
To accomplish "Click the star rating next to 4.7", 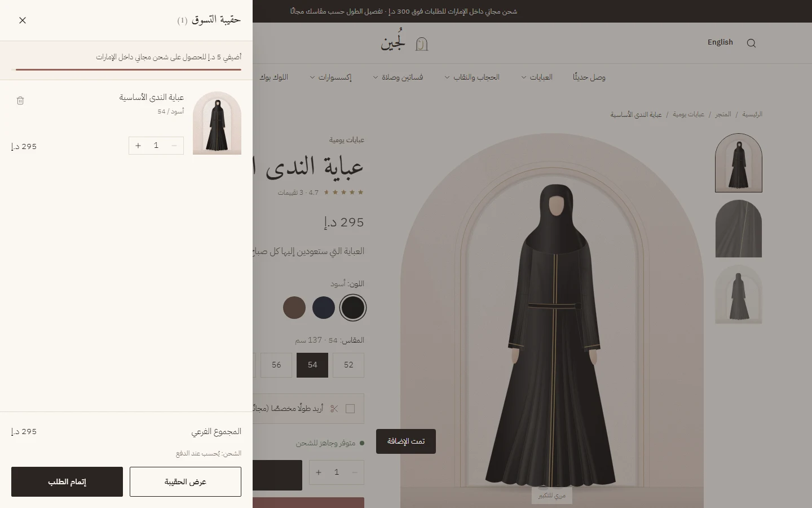I will tap(343, 192).
